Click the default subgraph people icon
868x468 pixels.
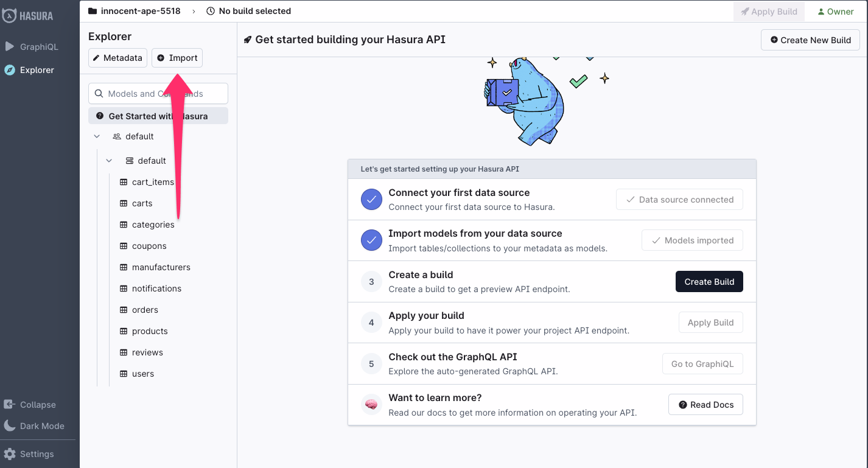(117, 136)
